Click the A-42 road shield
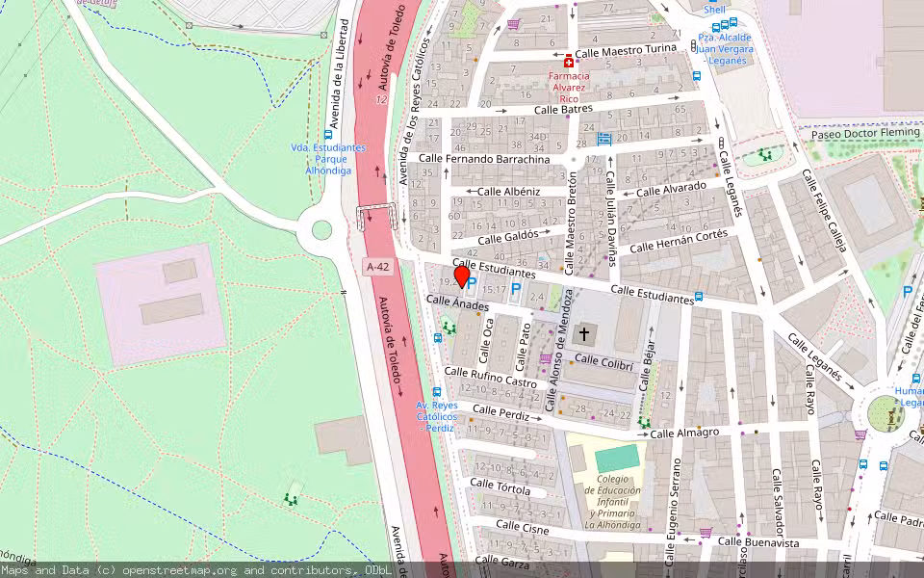 coord(377,267)
